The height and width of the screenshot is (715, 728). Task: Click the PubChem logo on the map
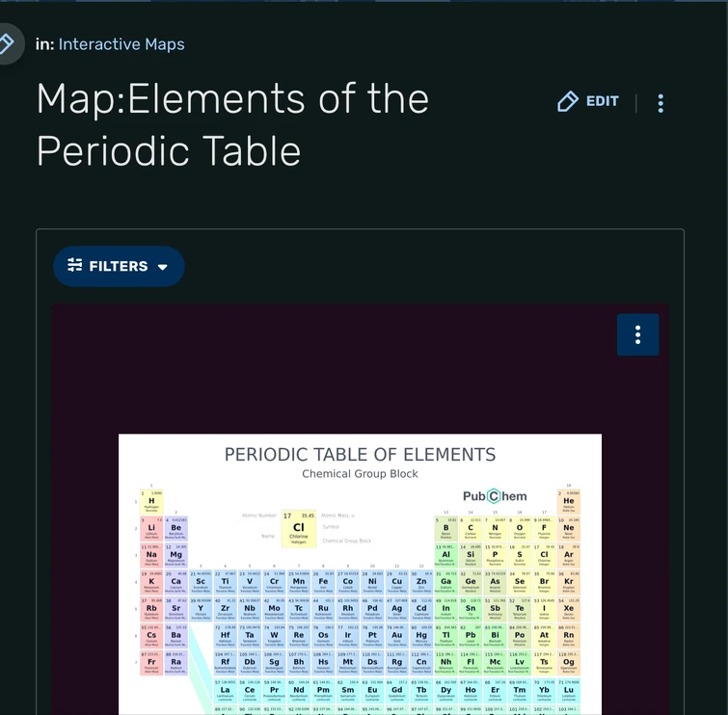495,496
